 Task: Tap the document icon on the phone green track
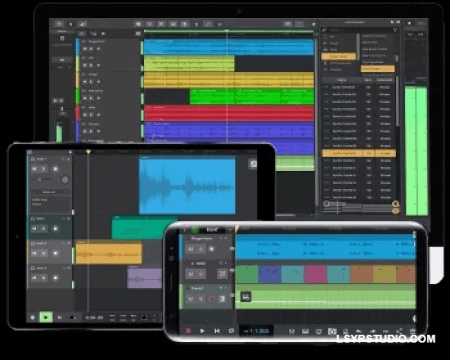(222, 299)
